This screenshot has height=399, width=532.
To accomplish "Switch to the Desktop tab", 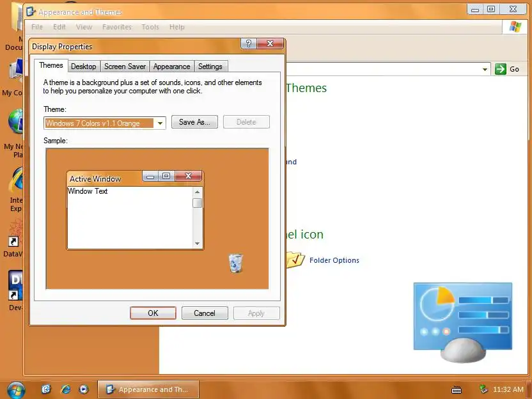I will pos(84,66).
